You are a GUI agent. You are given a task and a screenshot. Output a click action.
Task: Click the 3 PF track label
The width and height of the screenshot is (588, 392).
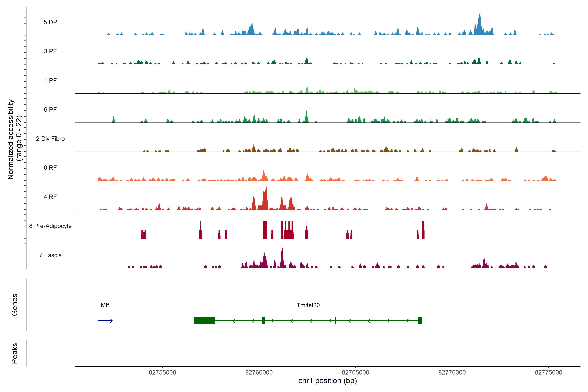click(50, 51)
